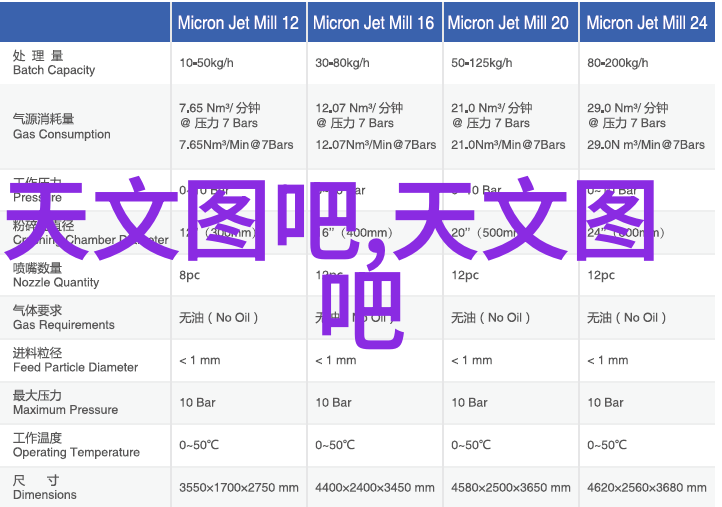722x507 pixels.
Task: Click No Oil cell under Jet Mill 12
Action: point(218,318)
